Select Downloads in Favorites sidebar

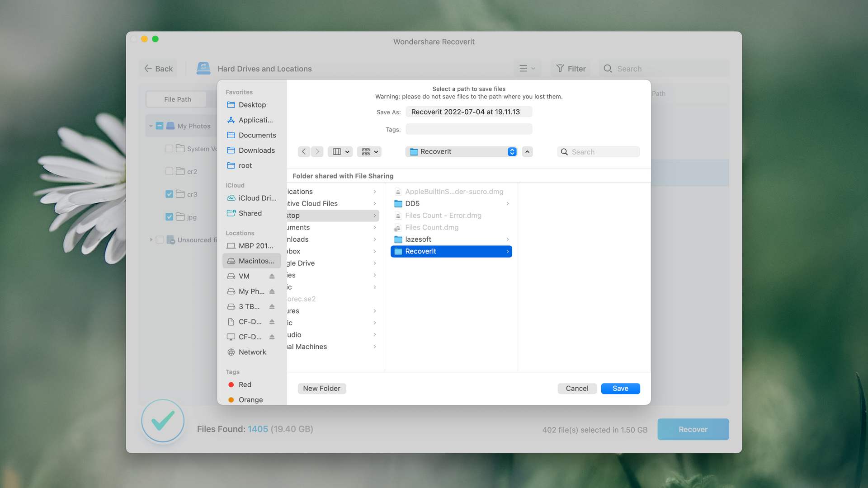point(252,150)
